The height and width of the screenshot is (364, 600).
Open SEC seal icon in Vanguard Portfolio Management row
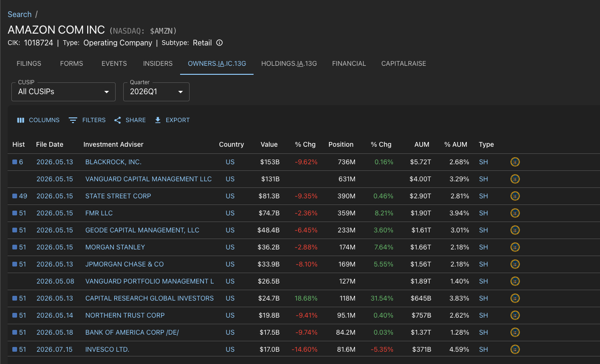tap(515, 281)
